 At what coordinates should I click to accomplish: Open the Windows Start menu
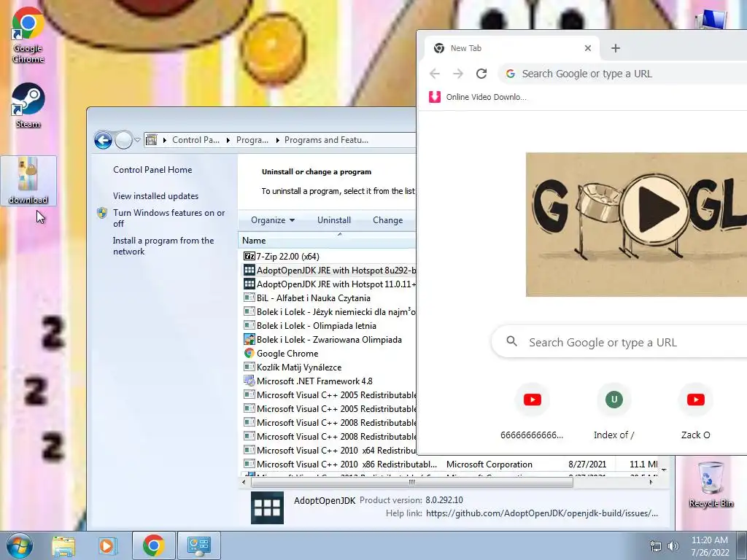click(x=20, y=545)
